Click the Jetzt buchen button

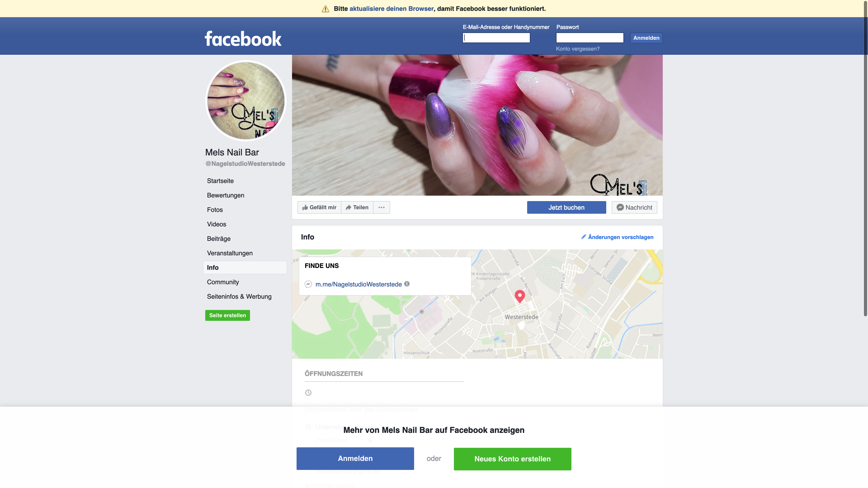point(566,207)
